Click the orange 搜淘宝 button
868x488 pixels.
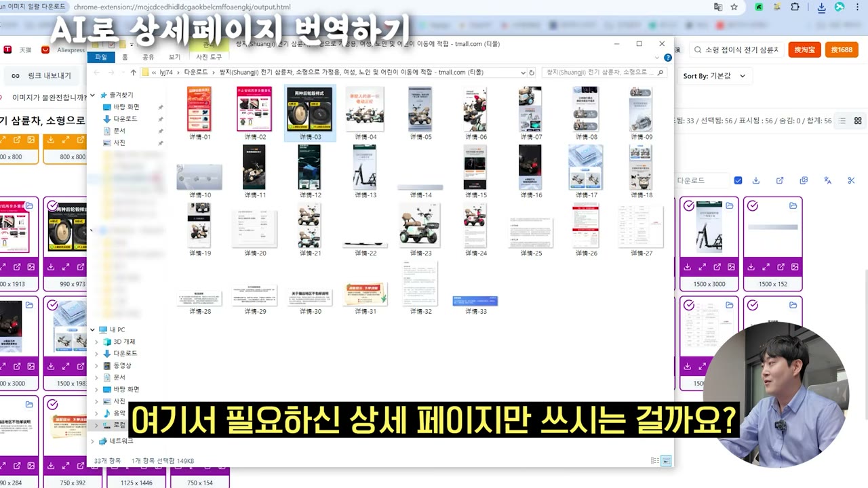(x=804, y=49)
